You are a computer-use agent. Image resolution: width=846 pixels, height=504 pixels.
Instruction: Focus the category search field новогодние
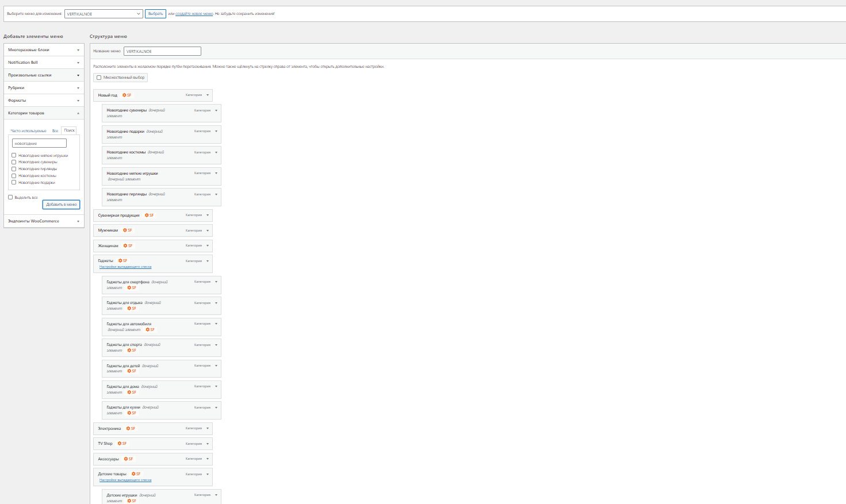coord(39,143)
